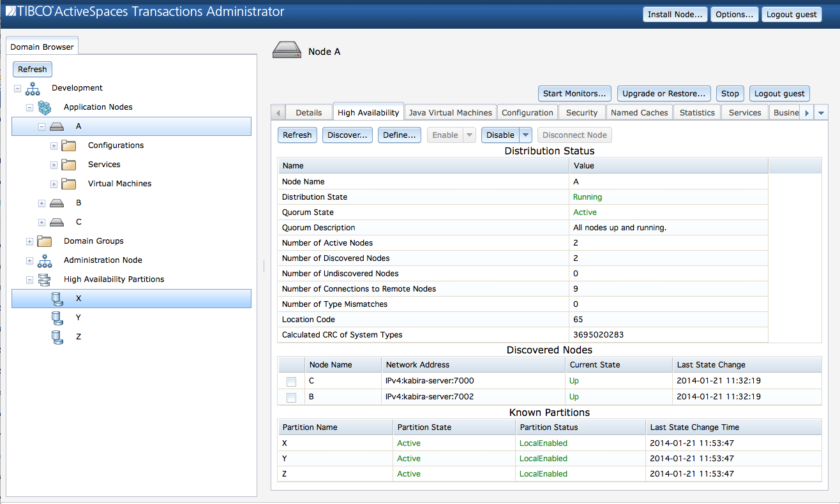Open the Java Virtual Machines tab
This screenshot has height=504, width=840.
450,112
